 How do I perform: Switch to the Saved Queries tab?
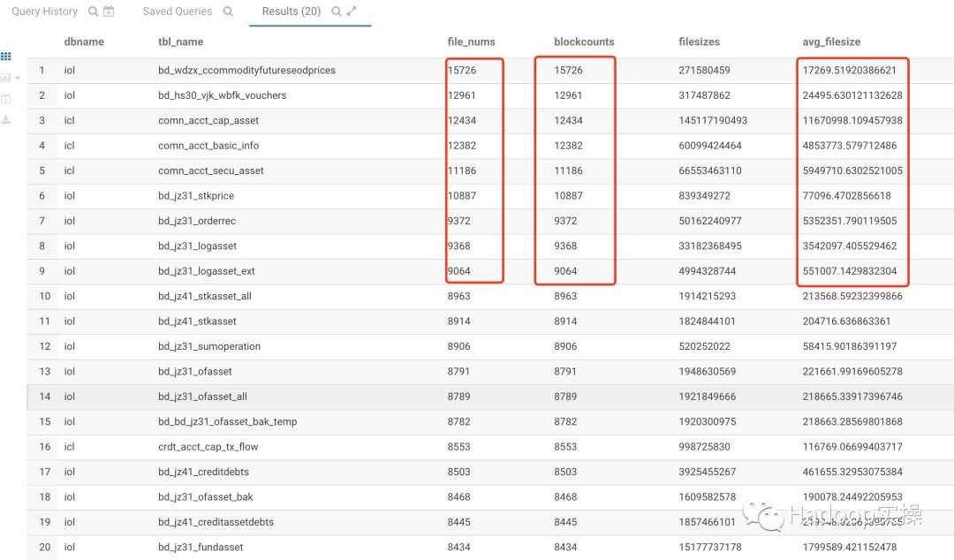pyautogui.click(x=177, y=11)
